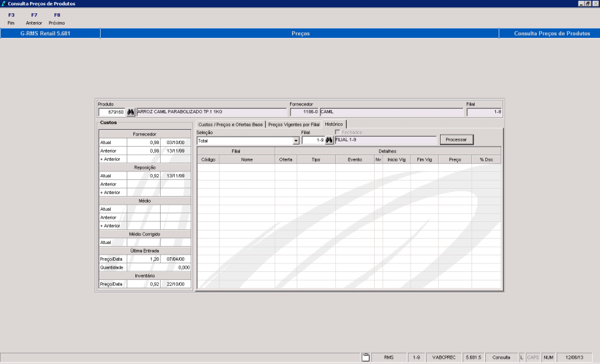Click the Fornecedor code field 1186-0
This screenshot has width=600, height=364.
(x=304, y=112)
